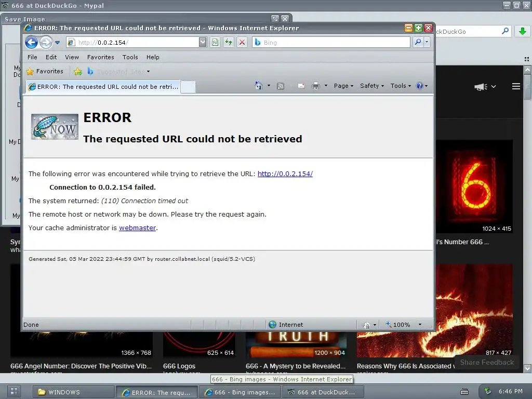Expand the zoom level dropdown arrow
The width and height of the screenshot is (532, 399).
(420, 325)
